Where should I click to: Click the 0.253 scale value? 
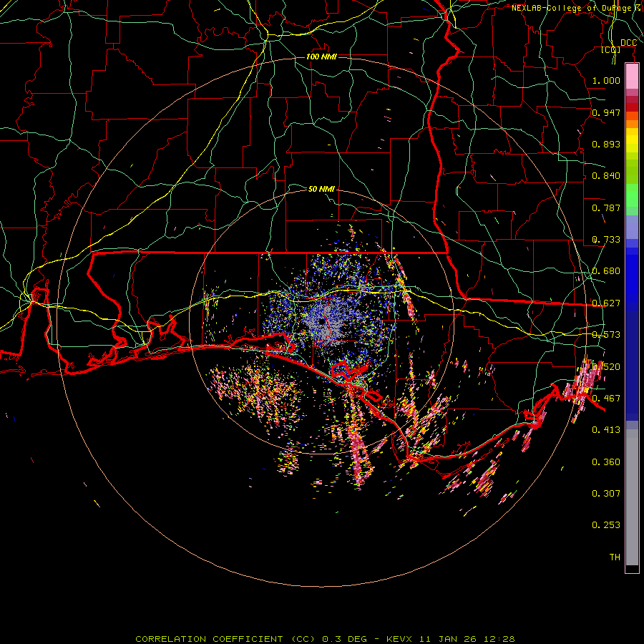tap(606, 525)
